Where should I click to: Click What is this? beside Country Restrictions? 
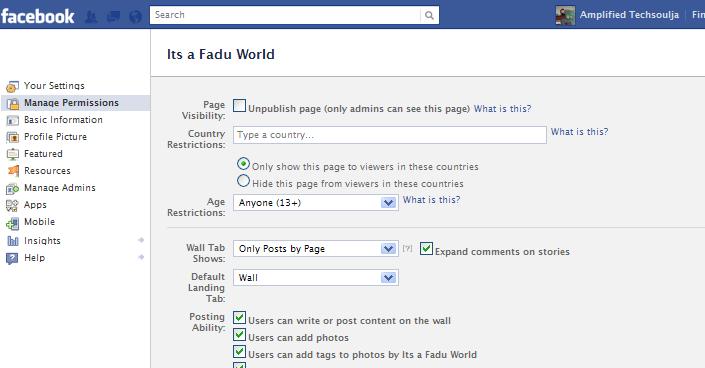[x=579, y=132]
